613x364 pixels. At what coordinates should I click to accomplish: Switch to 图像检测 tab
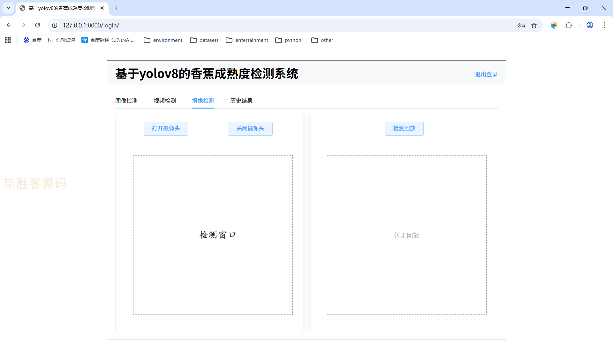tap(126, 101)
